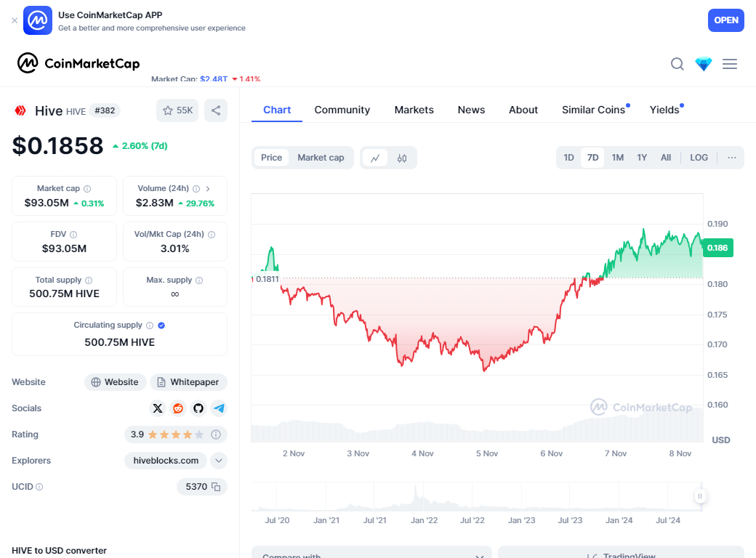Open the hamburger menu icon
756x558 pixels.
coord(730,64)
